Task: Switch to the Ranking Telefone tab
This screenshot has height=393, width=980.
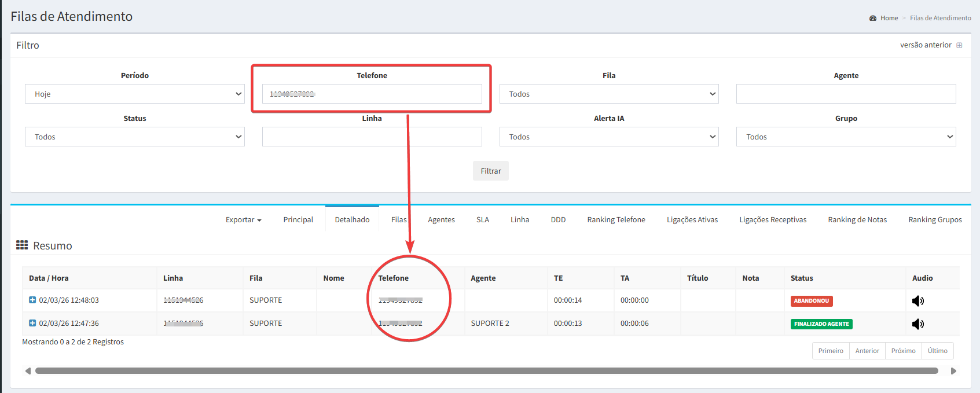Action: [616, 220]
